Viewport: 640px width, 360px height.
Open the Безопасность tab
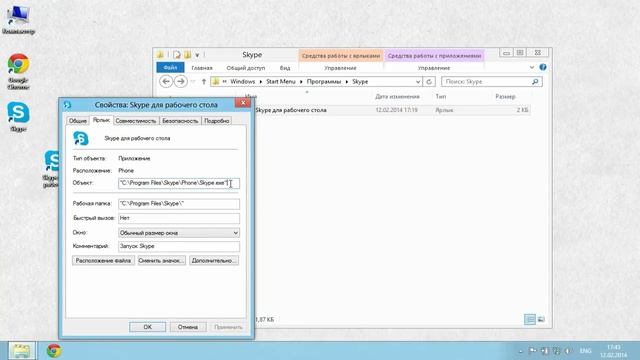click(180, 121)
